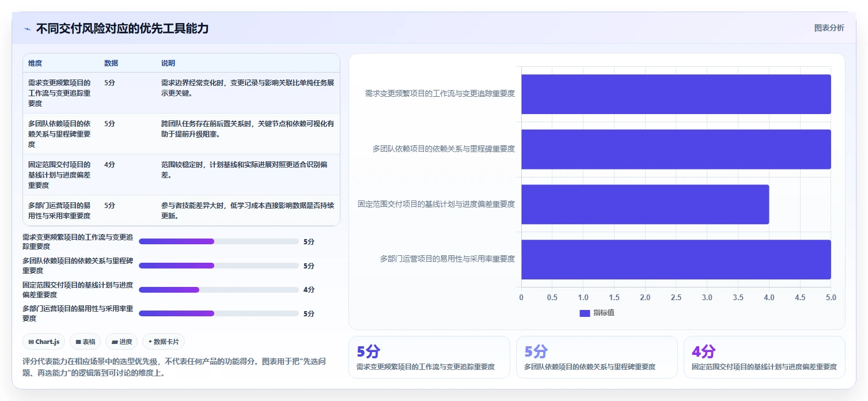Click the chart bar for 需求变更频繁项目的工作流与变更追踪重要度
The height and width of the screenshot is (401, 868).
click(676, 94)
